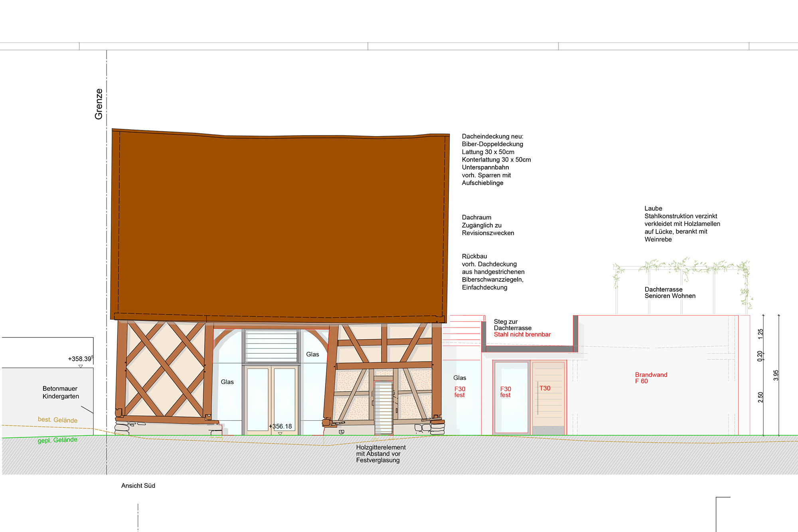Click the orange best. Gelände label
798x532 pixels.
57,420
